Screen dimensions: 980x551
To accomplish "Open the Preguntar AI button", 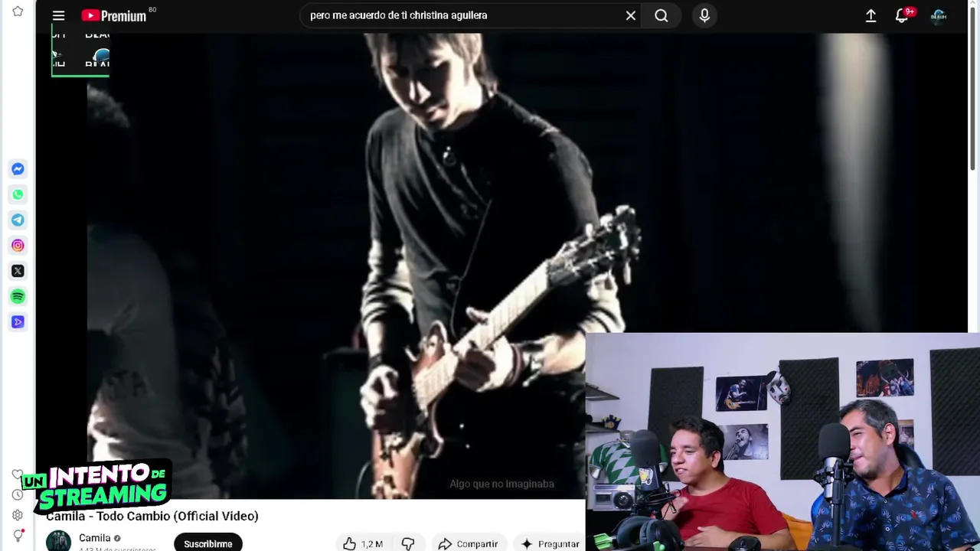I will point(550,543).
